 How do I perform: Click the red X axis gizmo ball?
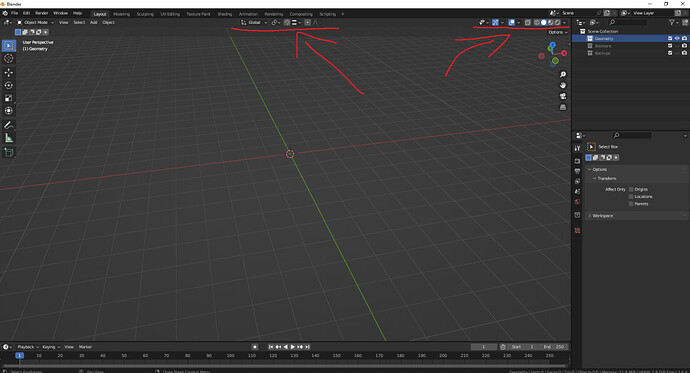564,53
